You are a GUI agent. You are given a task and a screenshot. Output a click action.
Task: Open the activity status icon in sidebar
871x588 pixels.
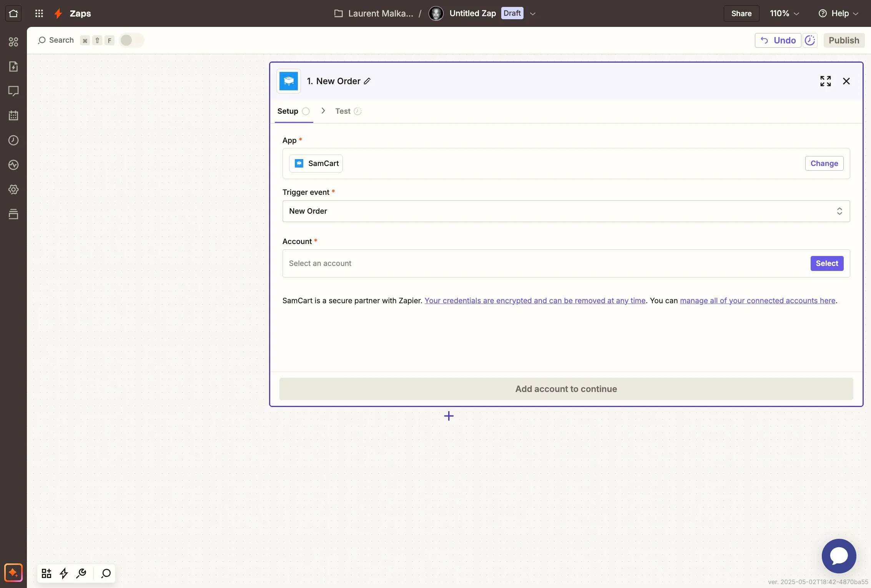click(x=13, y=165)
